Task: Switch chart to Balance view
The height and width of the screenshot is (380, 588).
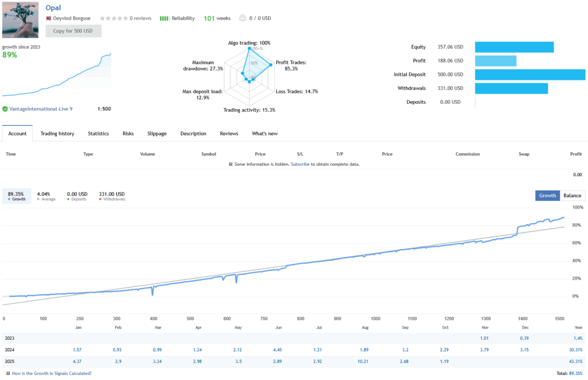Action: (x=572, y=196)
